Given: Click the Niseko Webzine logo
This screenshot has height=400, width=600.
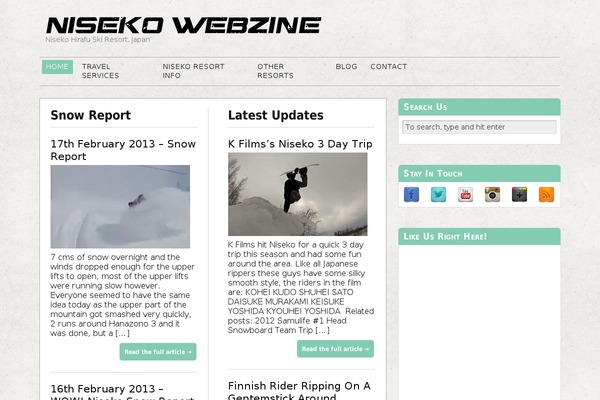Looking at the screenshot, I should click(x=183, y=25).
